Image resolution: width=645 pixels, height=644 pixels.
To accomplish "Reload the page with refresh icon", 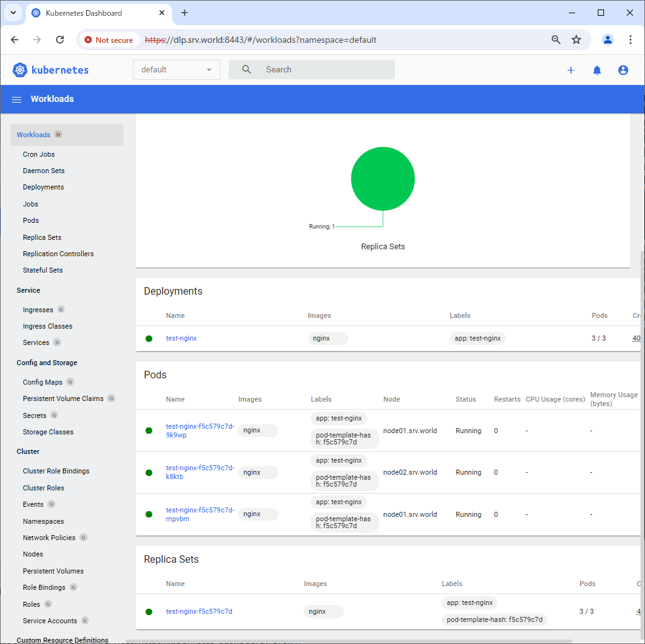I will (x=60, y=40).
